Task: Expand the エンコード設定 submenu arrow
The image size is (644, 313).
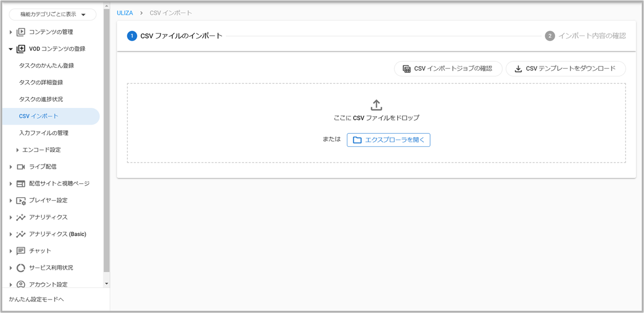Action: pyautogui.click(x=17, y=150)
